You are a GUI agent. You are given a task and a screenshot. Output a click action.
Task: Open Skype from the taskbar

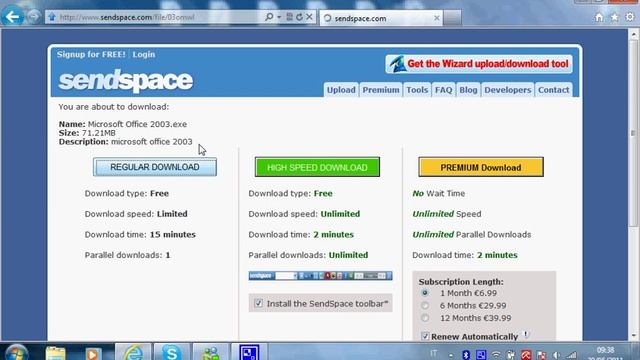pyautogui.click(x=171, y=353)
